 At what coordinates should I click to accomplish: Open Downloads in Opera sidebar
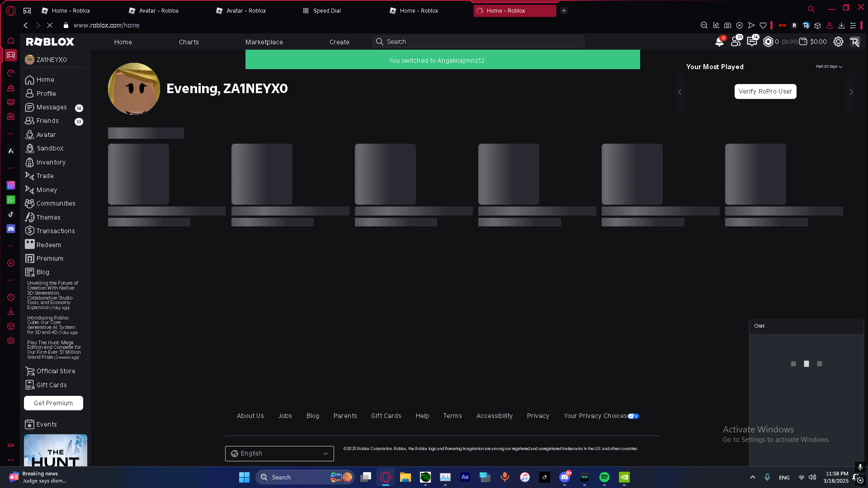pyautogui.click(x=11, y=312)
